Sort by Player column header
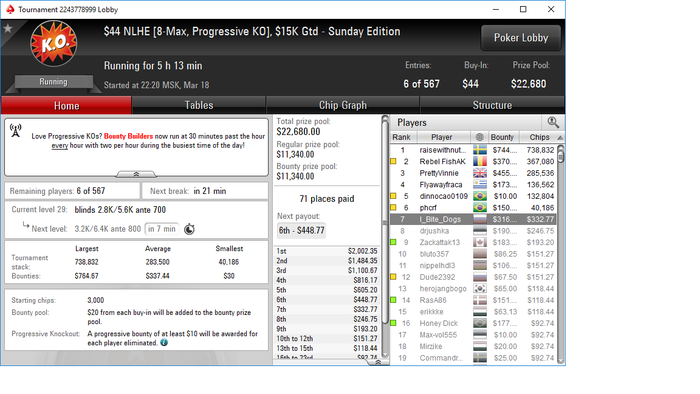This screenshot has height=394, width=700. tap(442, 137)
